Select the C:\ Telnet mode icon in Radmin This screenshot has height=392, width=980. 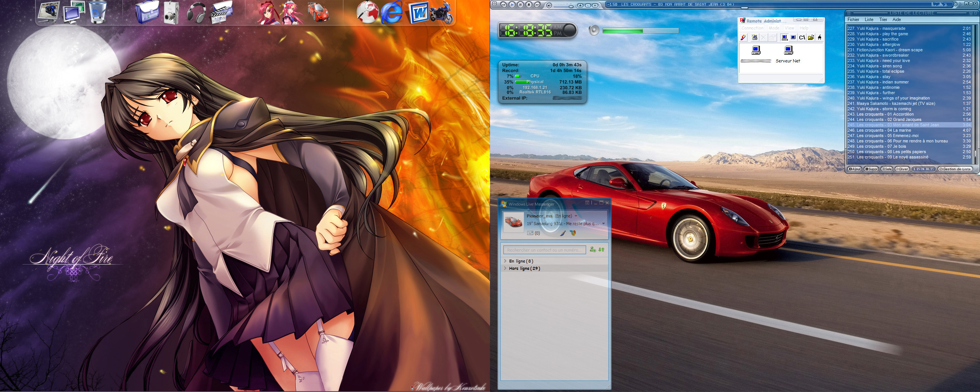(802, 38)
